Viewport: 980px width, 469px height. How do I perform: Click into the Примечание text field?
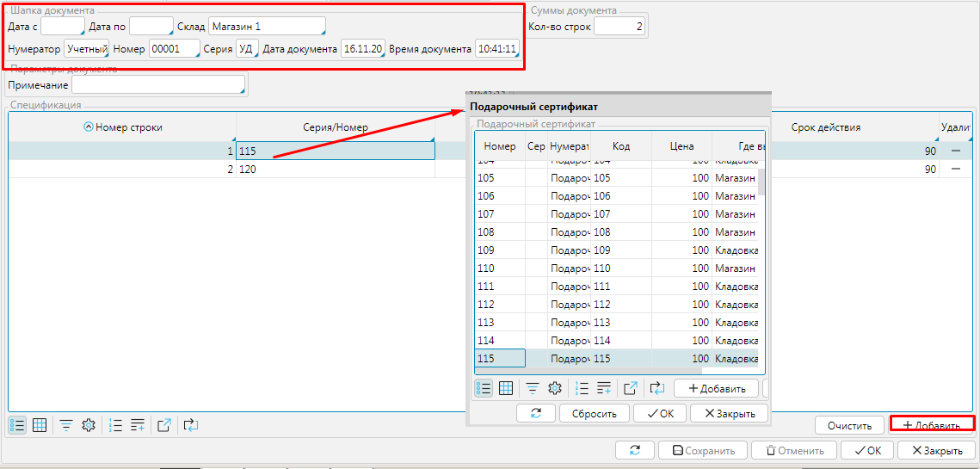point(158,85)
